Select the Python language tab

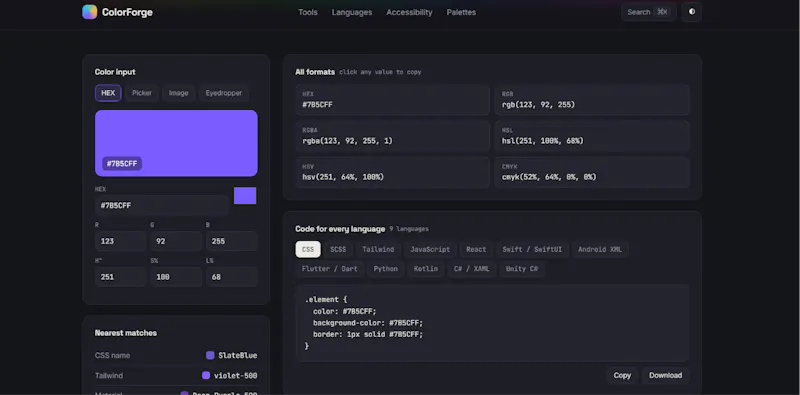[x=385, y=268]
